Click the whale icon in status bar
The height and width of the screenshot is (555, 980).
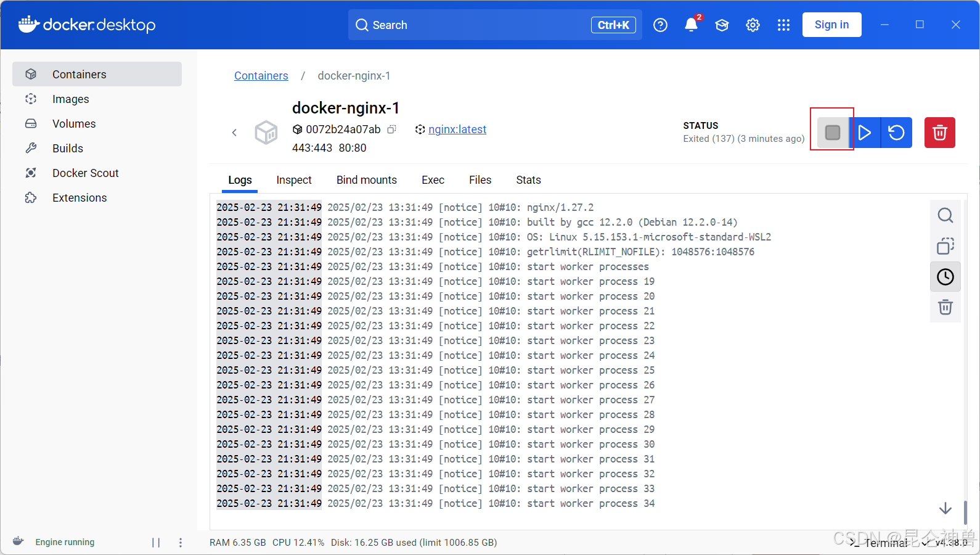pos(18,541)
